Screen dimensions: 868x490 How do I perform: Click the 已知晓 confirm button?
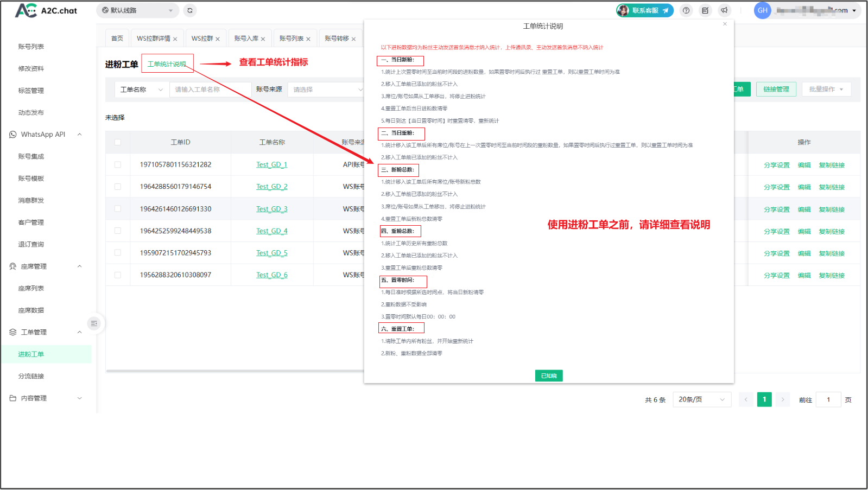tap(548, 376)
